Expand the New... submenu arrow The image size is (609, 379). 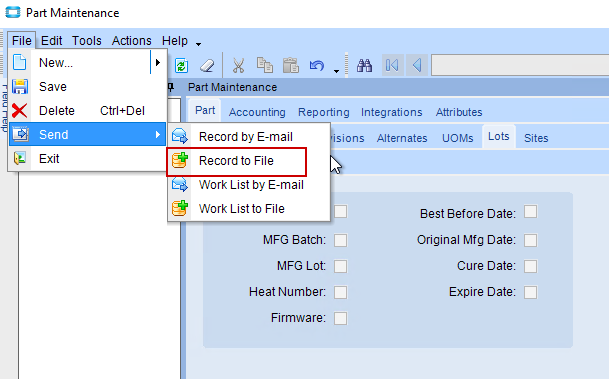158,63
